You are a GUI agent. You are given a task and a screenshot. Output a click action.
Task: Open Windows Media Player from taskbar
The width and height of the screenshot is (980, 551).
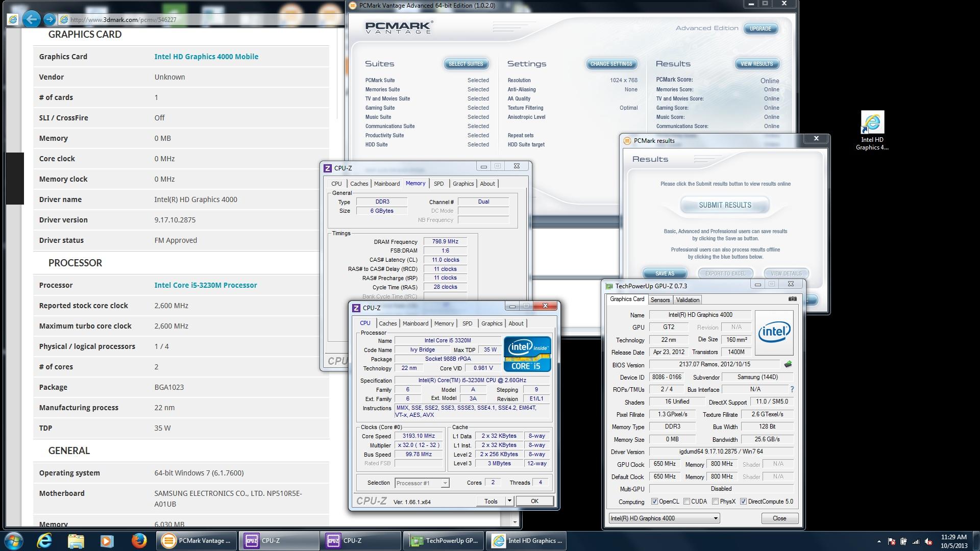107,541
